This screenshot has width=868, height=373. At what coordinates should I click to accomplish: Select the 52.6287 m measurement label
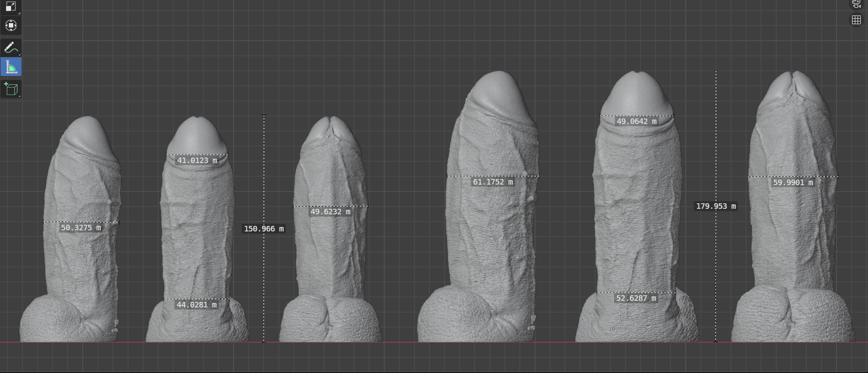[636, 298]
